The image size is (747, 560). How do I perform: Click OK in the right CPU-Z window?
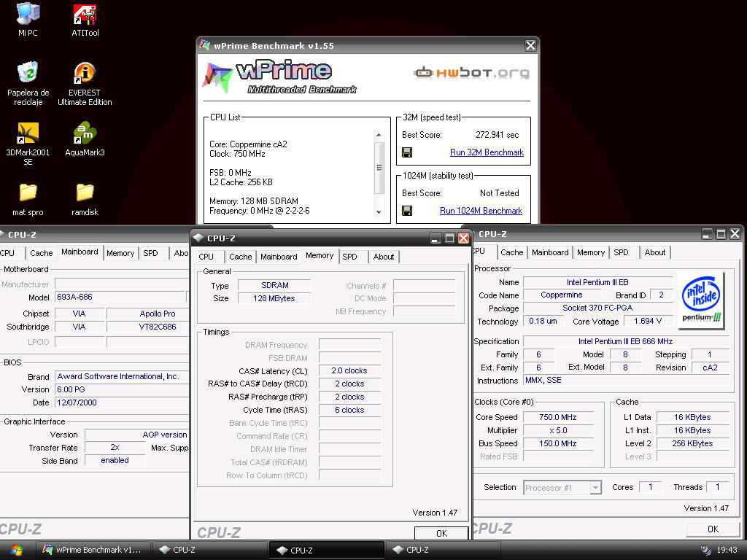[x=713, y=529]
